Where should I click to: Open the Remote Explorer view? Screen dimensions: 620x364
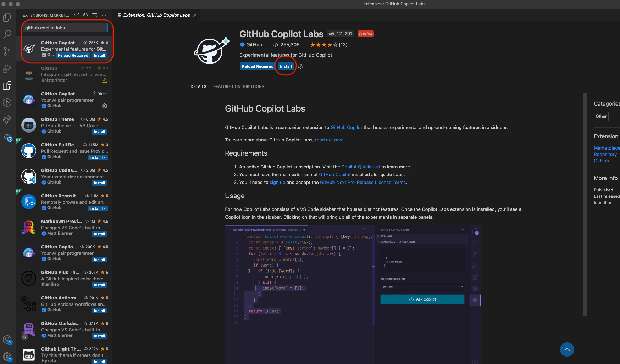point(7,119)
